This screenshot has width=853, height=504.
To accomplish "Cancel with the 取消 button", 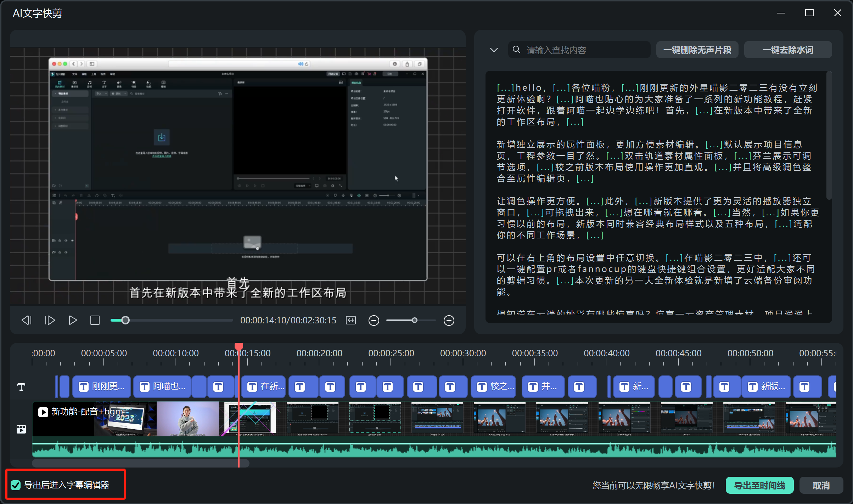I will point(821,485).
